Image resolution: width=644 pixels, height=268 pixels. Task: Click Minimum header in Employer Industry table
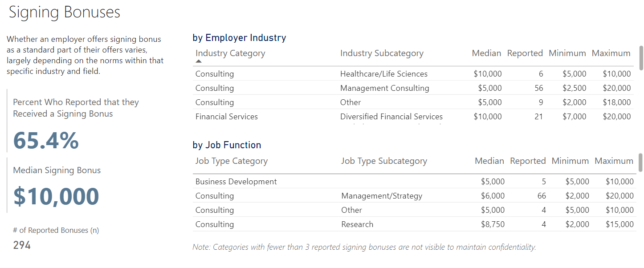(x=567, y=53)
